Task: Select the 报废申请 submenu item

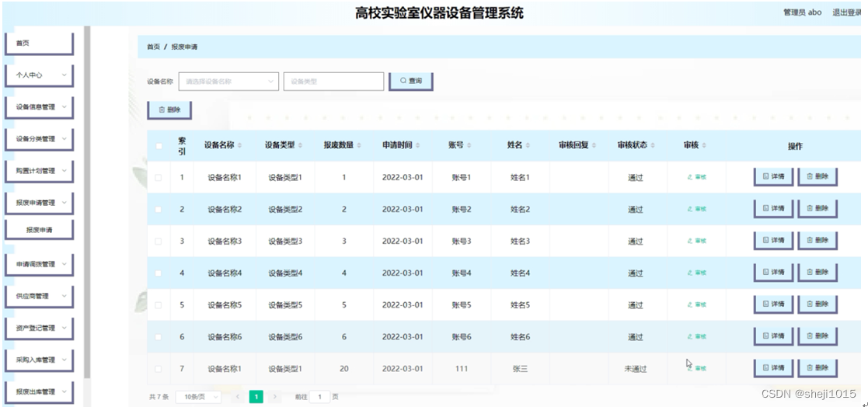Action: coord(39,230)
